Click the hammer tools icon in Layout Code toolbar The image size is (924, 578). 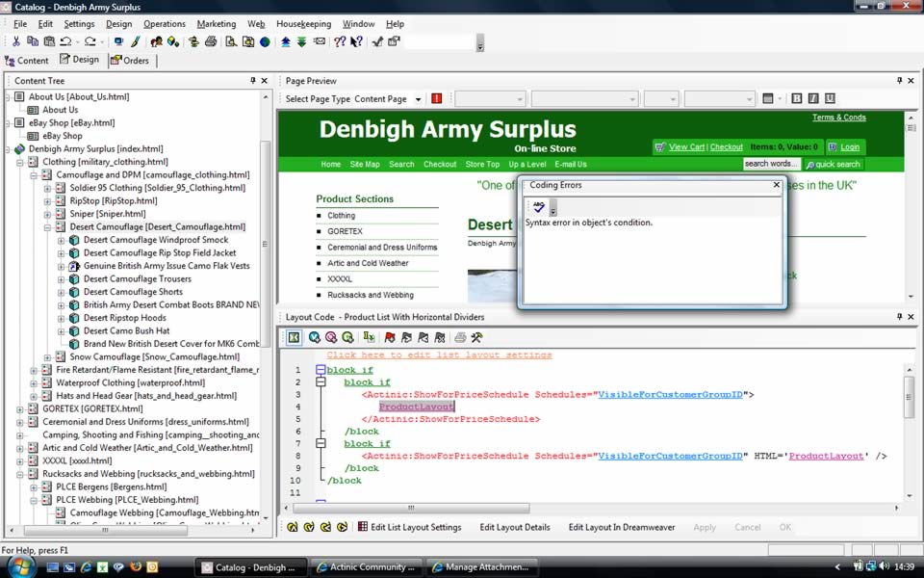(x=476, y=337)
